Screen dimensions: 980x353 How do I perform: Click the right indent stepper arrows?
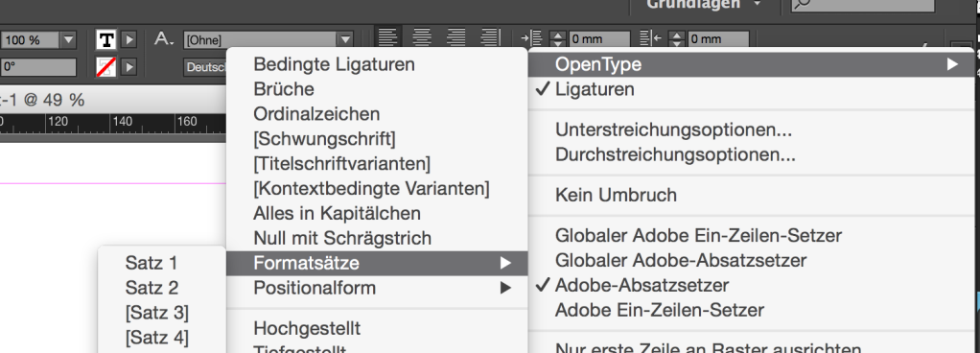pos(678,39)
